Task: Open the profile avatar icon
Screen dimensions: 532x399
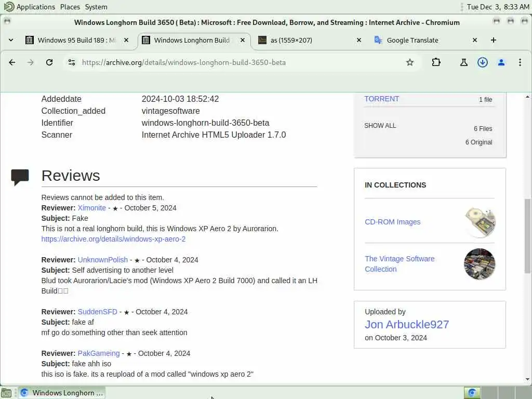Action: click(501, 62)
